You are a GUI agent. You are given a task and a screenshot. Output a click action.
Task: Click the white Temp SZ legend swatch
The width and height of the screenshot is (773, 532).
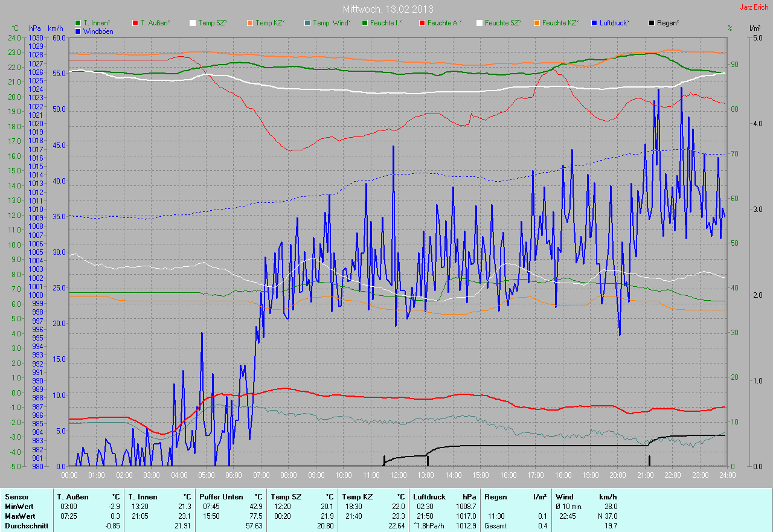[193, 23]
